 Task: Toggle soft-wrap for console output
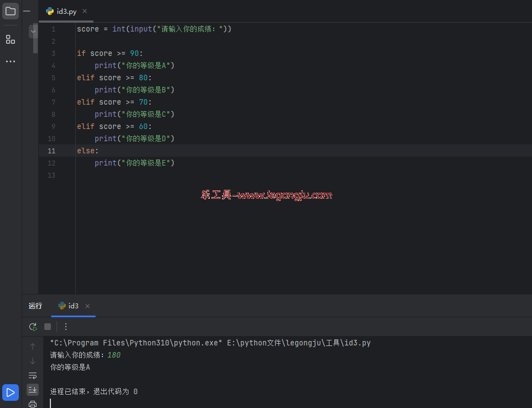33,375
